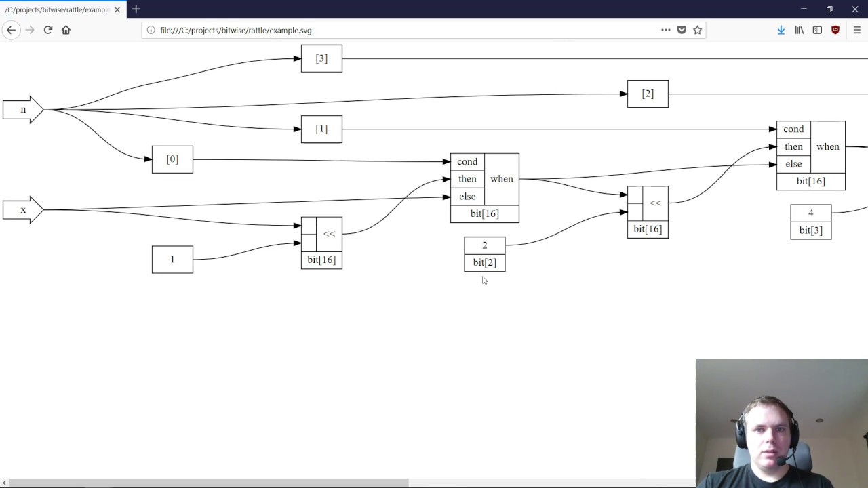Open the Library icon
This screenshot has height=488, width=868.
pyautogui.click(x=800, y=30)
